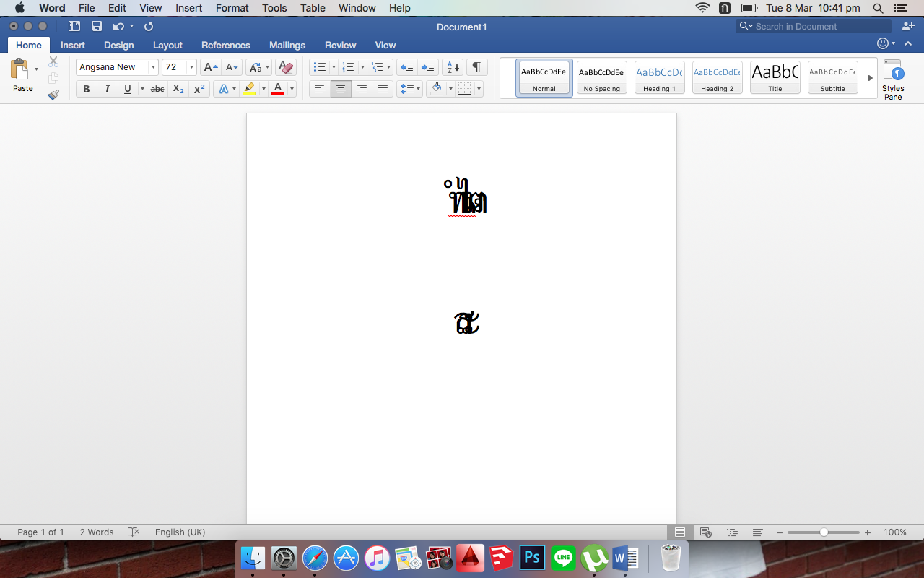Open borders dropdown arrow
The height and width of the screenshot is (578, 924).
click(x=479, y=89)
